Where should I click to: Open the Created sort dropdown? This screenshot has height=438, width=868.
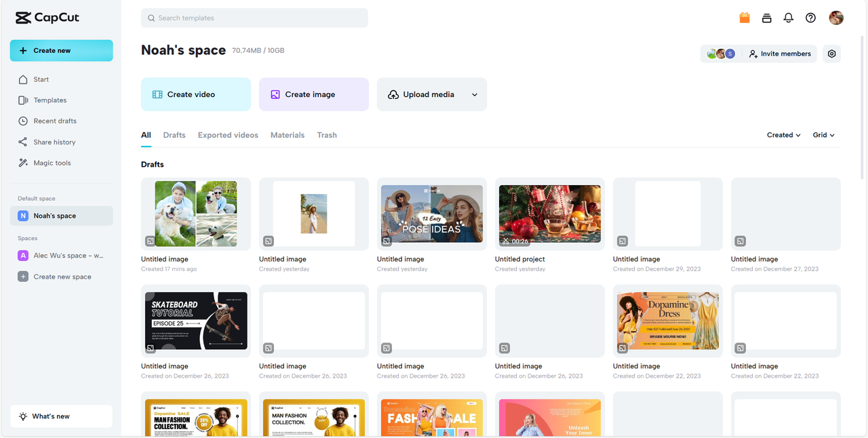point(784,135)
